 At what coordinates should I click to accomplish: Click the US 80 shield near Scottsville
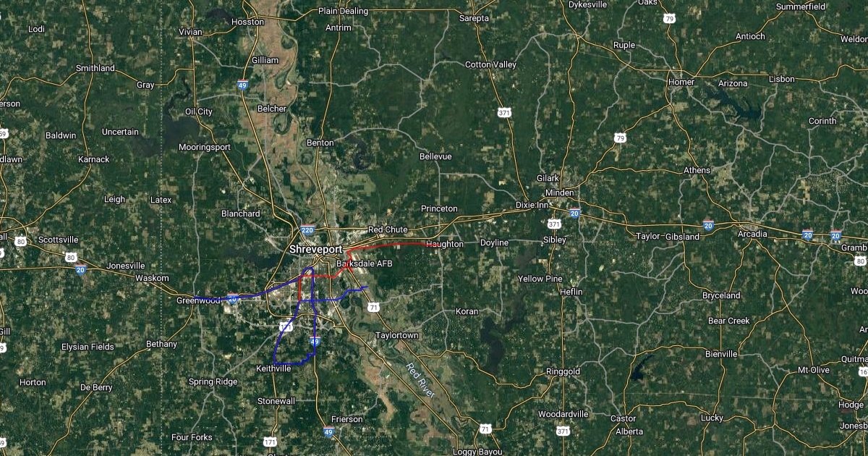click(70, 257)
